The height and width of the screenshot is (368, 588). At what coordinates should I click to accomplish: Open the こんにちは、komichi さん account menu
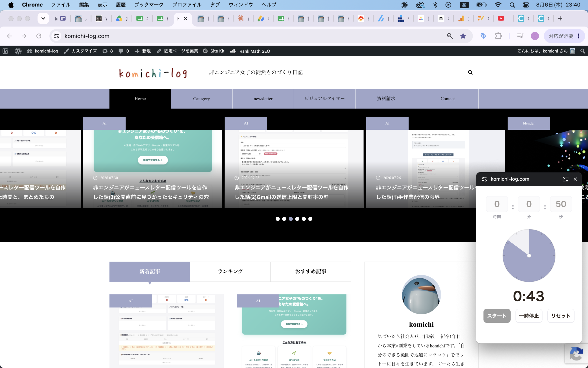tap(546, 51)
